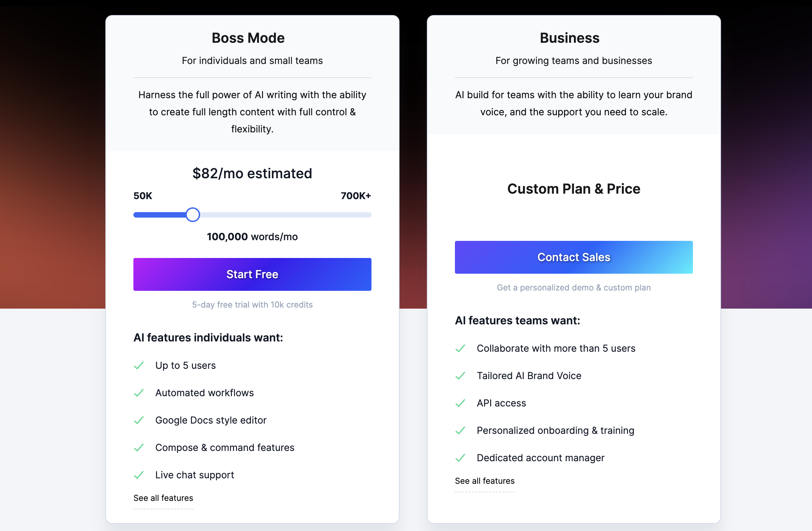Select the checkmark beside 'API access'
This screenshot has width=812, height=531.
[460, 403]
